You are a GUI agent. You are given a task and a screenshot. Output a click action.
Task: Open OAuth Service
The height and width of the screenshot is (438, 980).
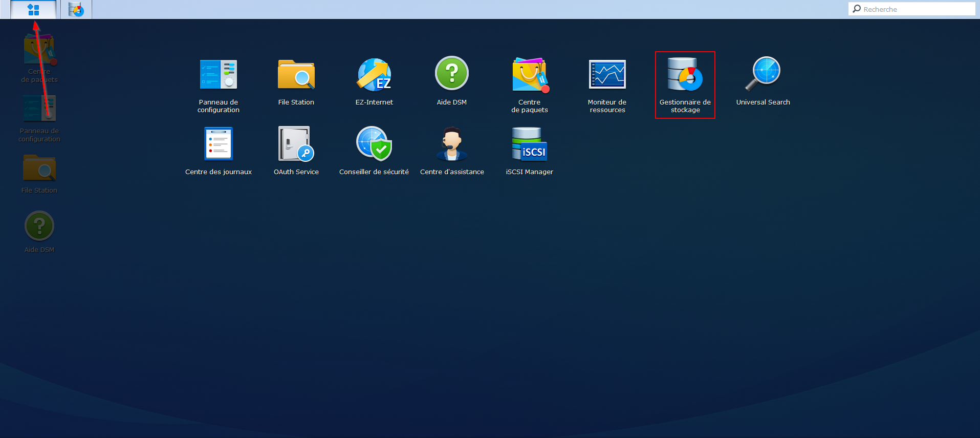tap(296, 151)
